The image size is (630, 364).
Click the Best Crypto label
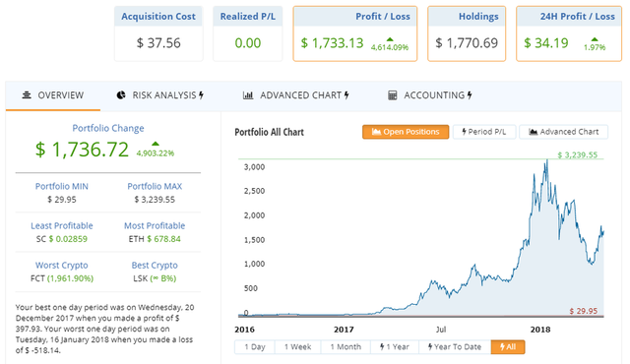155,266
